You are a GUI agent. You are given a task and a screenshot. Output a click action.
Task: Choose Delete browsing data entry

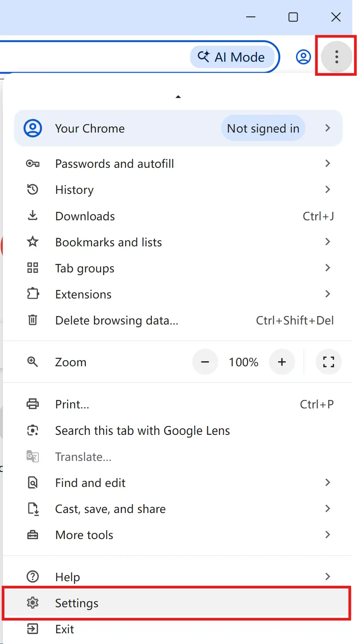[178, 320]
